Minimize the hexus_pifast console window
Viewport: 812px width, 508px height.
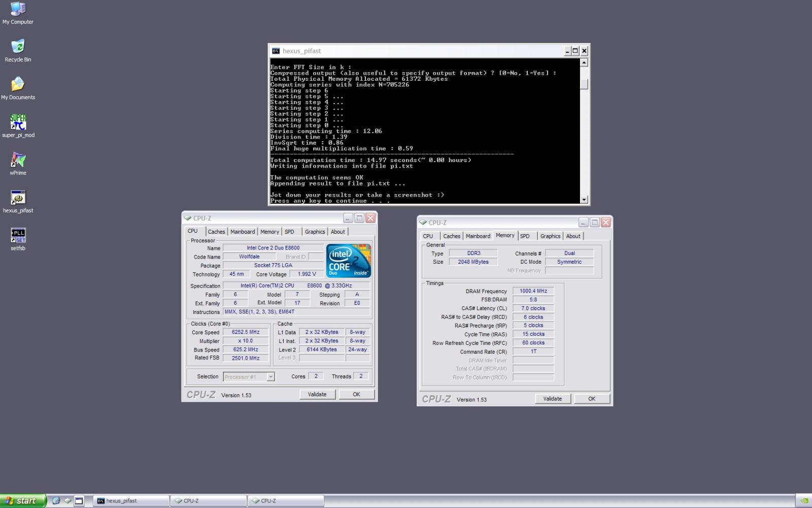coord(567,51)
